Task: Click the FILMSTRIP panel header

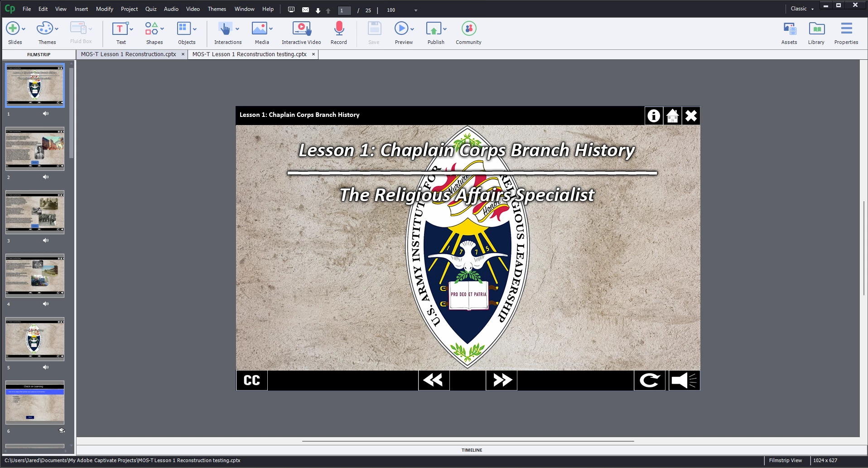Action: [39, 55]
